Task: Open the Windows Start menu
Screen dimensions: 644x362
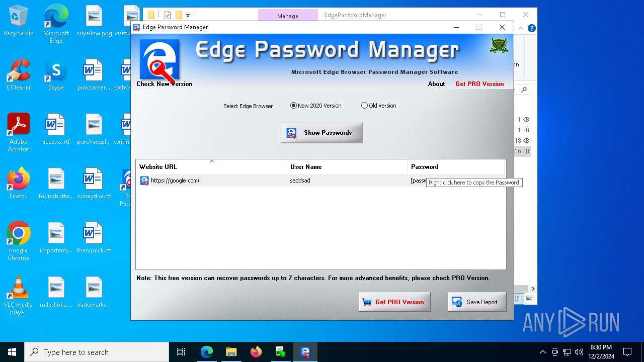Action: point(12,352)
